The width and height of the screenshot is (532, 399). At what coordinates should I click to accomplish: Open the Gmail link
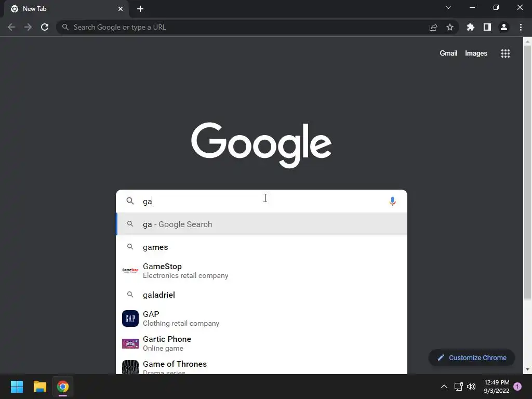(x=448, y=54)
